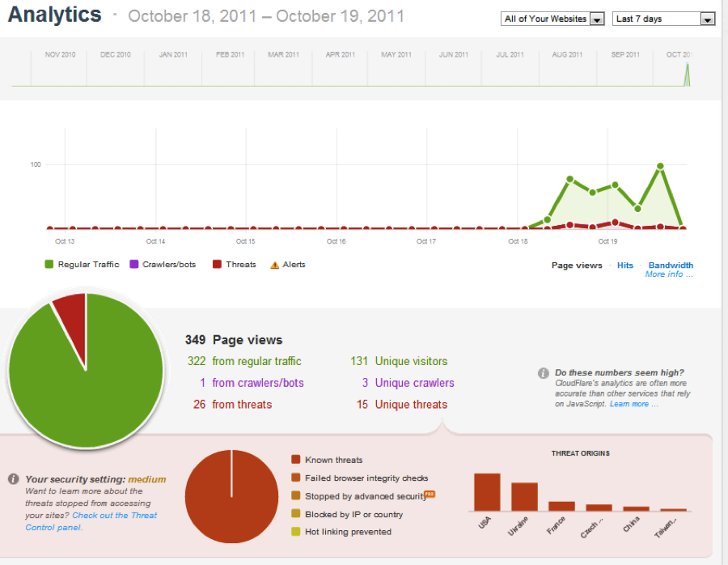
Task: Click the Failed browser integrity checks swatch
Action: (x=295, y=478)
